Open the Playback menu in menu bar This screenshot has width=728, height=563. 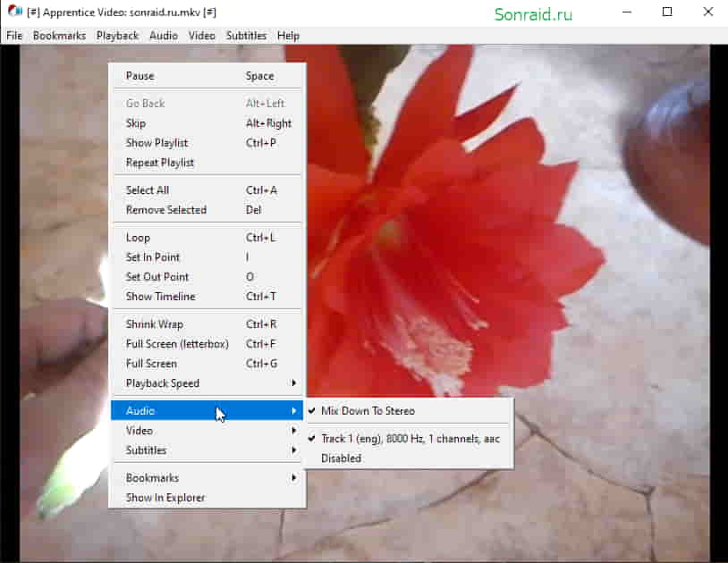point(117,36)
